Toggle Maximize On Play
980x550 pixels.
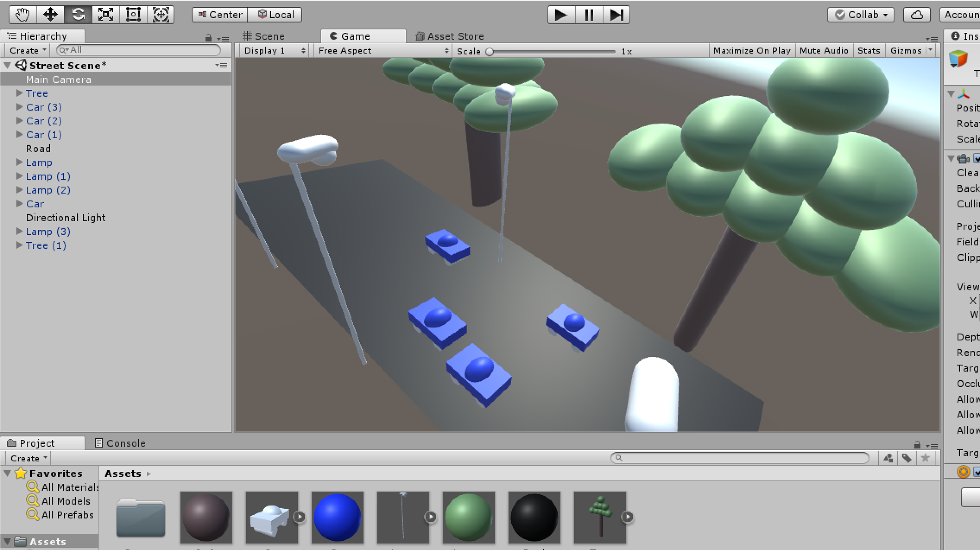[752, 51]
